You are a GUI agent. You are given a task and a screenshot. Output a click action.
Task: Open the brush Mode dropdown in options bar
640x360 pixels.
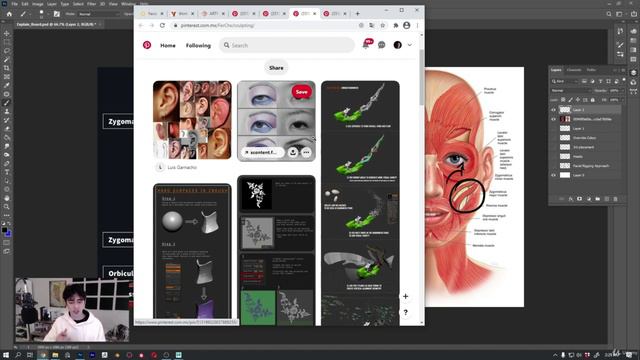(x=98, y=14)
